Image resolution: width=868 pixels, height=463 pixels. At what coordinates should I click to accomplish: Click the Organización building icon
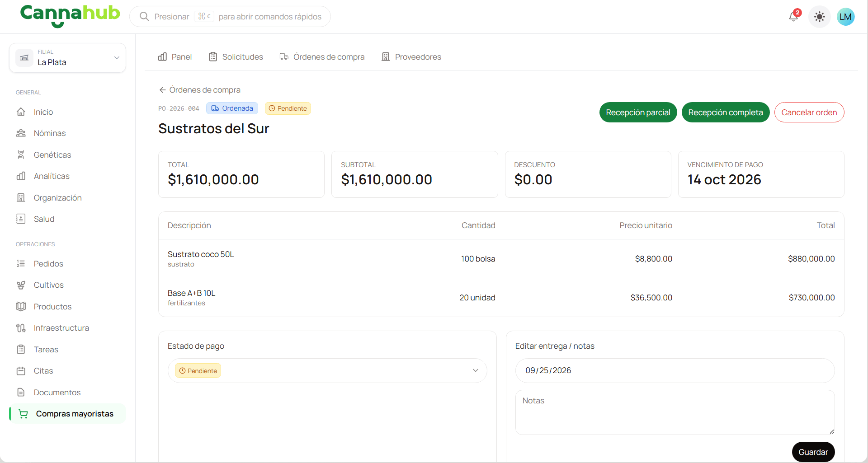pos(21,197)
